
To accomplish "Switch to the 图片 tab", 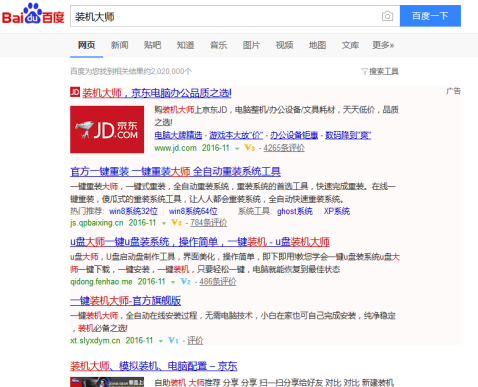I will (251, 45).
